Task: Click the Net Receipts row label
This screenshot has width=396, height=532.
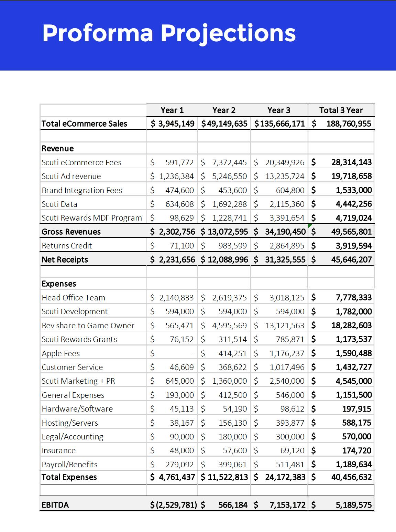Action: point(65,259)
